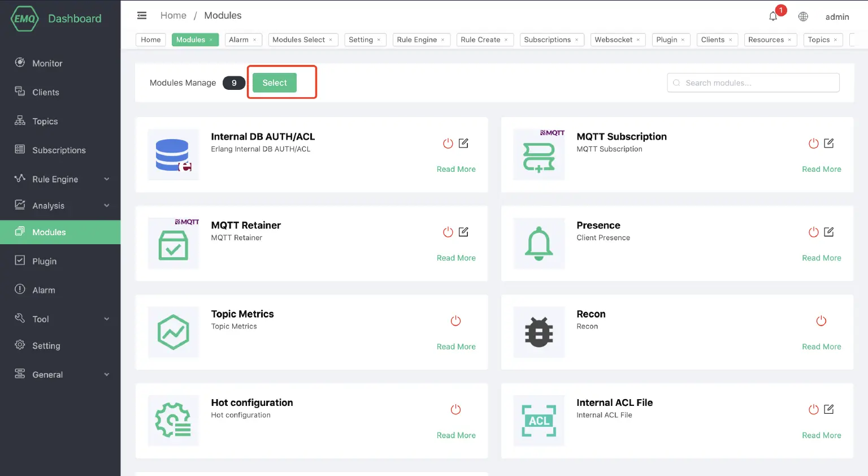
Task: Edit the Presence module settings
Action: click(829, 232)
